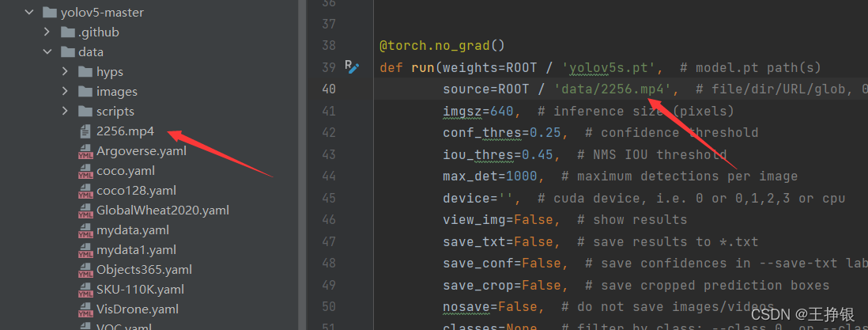Open coco128.yaml file
Screen dimensions: 868x330
click(x=136, y=191)
